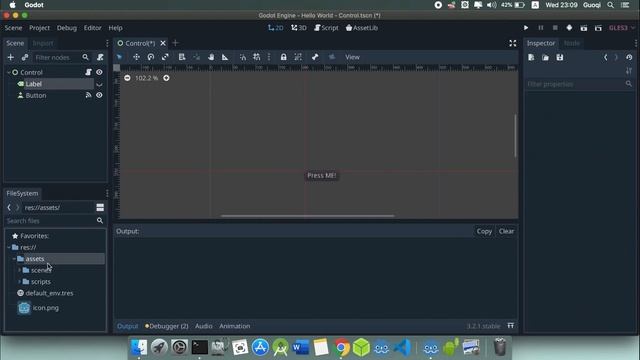Toggle distraction-free mode for the viewport

513,43
